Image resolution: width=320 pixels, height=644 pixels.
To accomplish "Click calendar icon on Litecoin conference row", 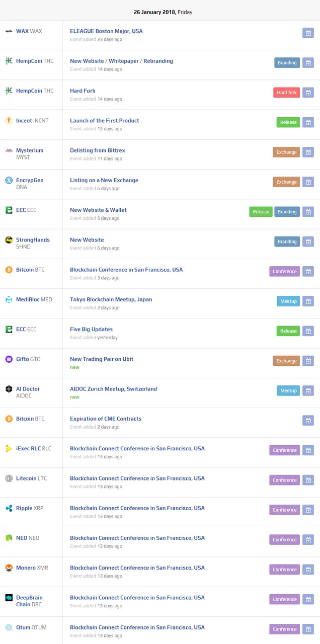I will 308,480.
